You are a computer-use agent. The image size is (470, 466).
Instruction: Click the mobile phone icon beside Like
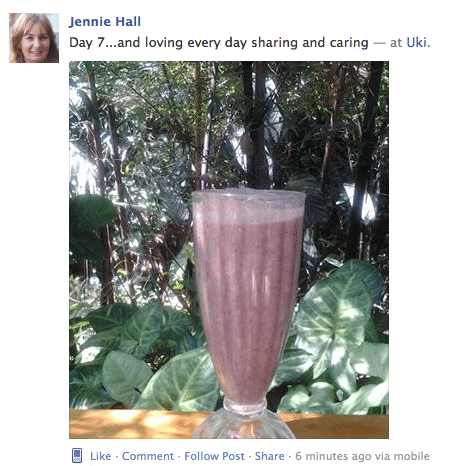(x=77, y=455)
